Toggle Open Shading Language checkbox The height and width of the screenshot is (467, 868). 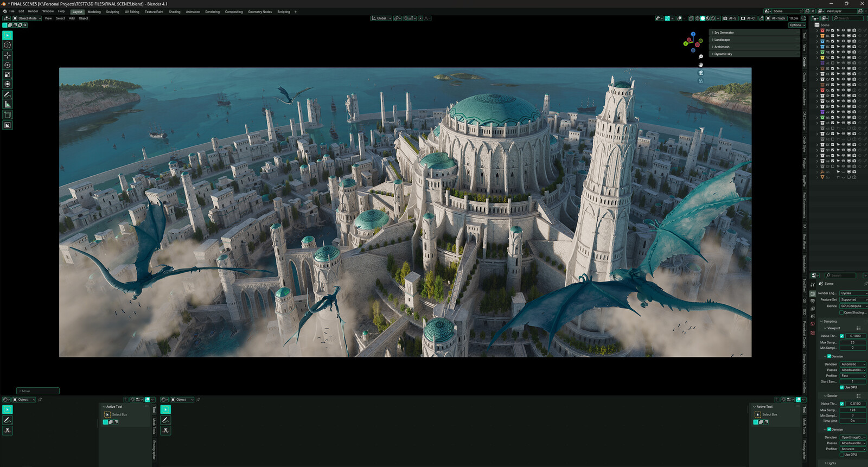(841, 312)
